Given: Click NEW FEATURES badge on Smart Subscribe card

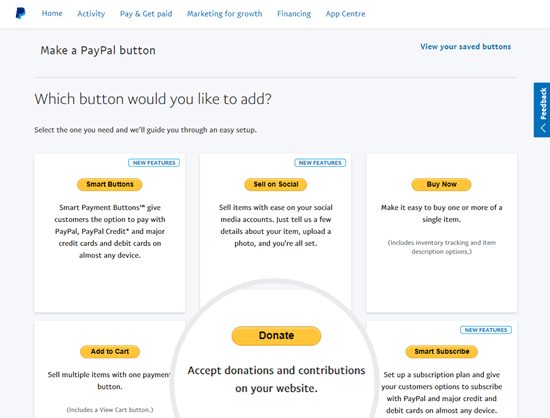Looking at the screenshot, I should point(486,330).
